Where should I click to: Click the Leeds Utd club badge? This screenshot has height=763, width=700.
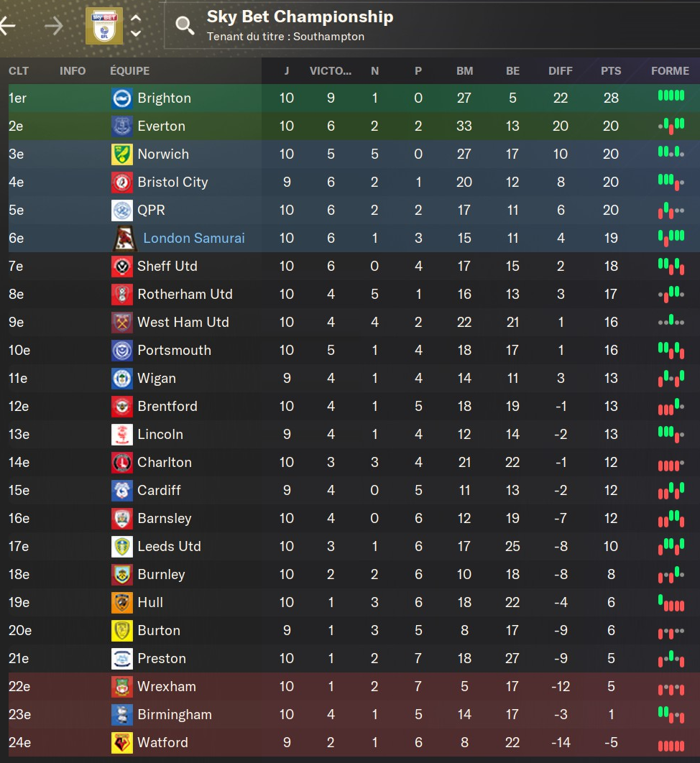(x=122, y=547)
